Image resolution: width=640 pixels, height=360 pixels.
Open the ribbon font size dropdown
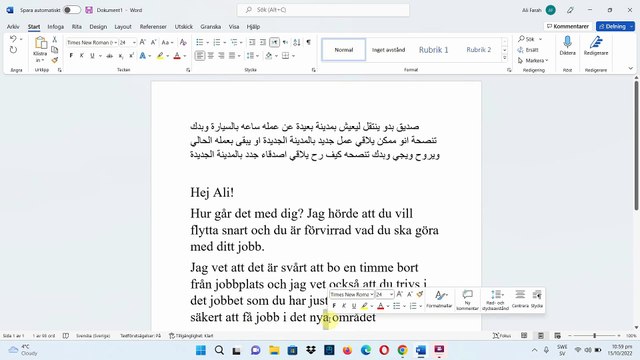tap(134, 42)
